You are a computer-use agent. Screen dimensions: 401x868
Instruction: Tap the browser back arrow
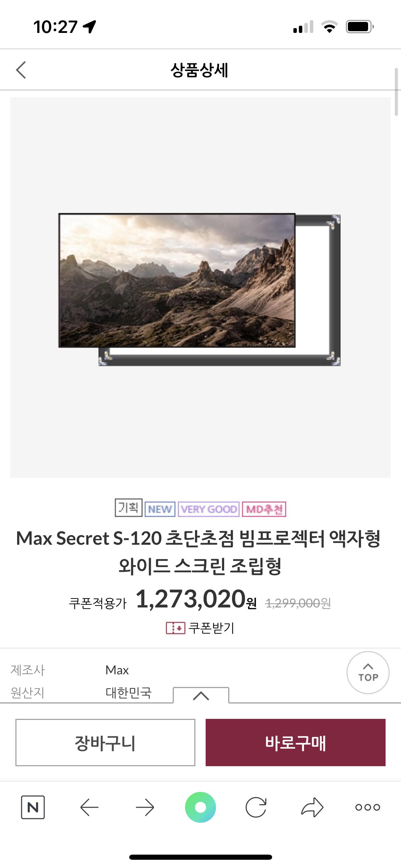click(x=89, y=807)
